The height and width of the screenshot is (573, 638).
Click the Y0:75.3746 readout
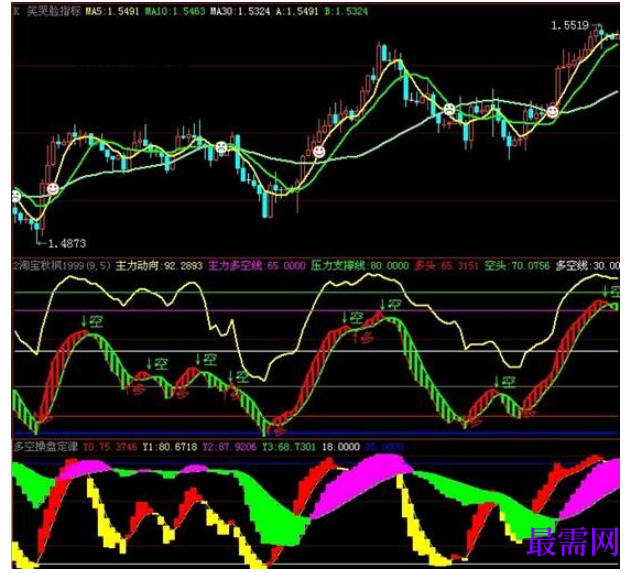[x=110, y=447]
